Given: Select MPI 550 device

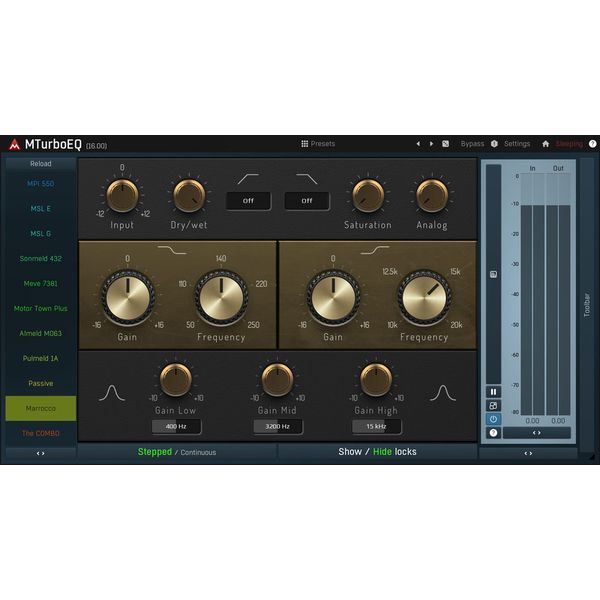Looking at the screenshot, I should 41,184.
